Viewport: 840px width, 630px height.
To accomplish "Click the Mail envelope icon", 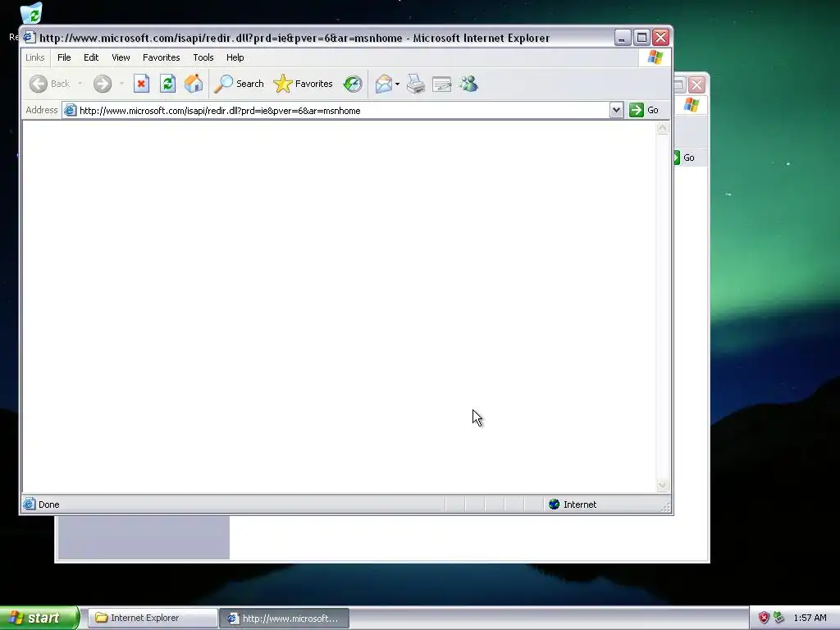I will coord(384,84).
